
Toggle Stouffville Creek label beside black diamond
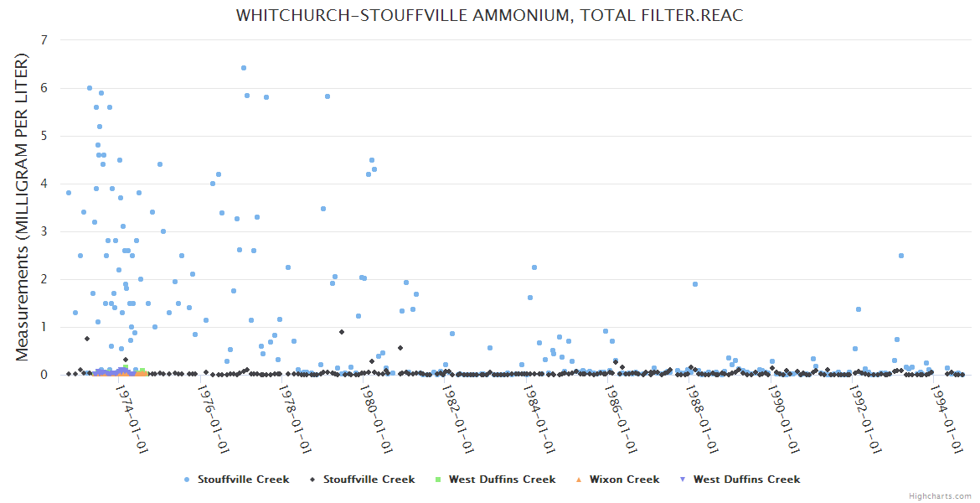pyautogui.click(x=369, y=480)
